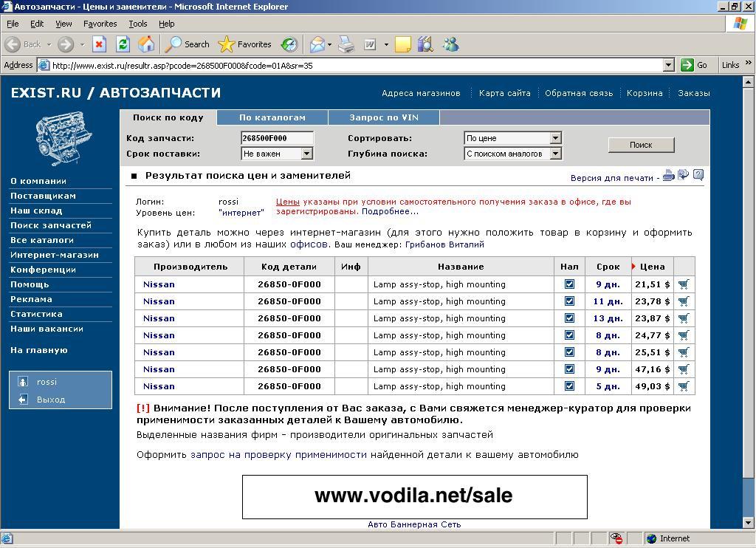Open the Search magnifier toolbar button
This screenshot has width=756, height=548.
187,44
